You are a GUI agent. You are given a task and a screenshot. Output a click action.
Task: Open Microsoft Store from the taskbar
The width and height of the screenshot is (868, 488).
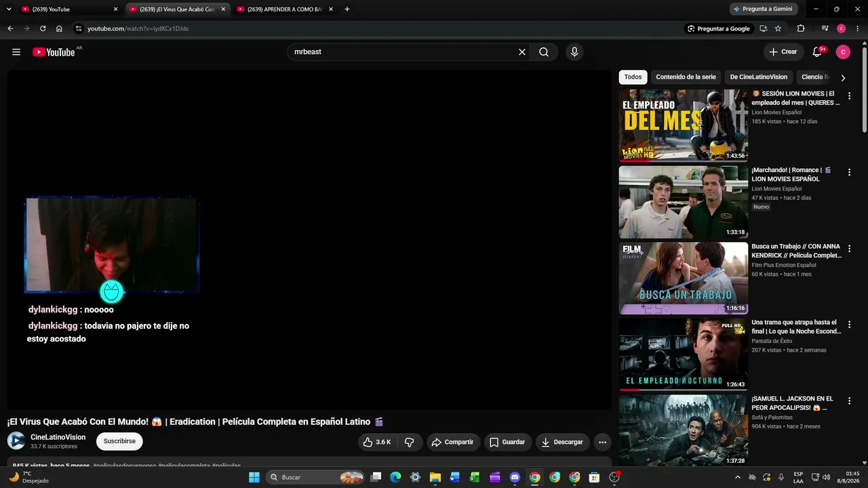pyautogui.click(x=594, y=477)
